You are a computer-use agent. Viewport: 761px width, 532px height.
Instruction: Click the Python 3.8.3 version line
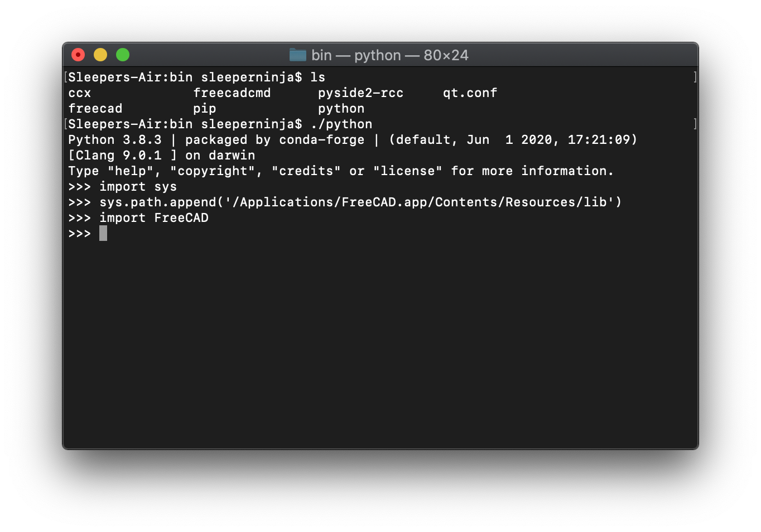pyautogui.click(x=351, y=139)
